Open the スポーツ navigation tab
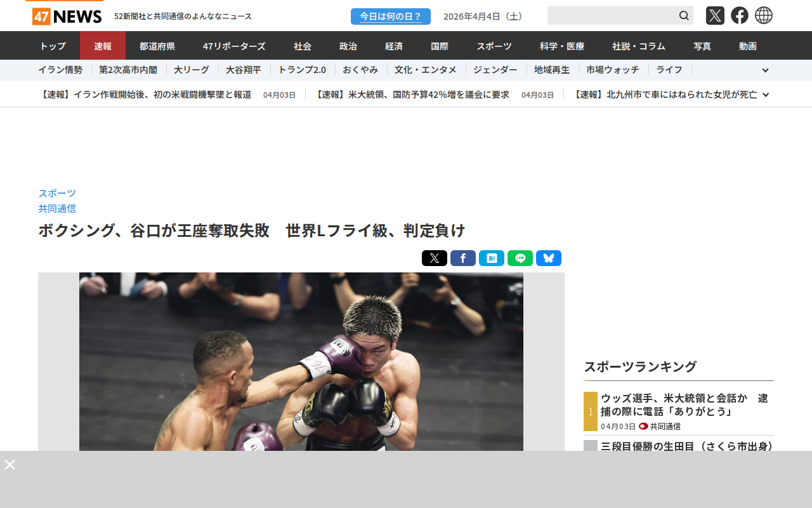This screenshot has height=508, width=812. [x=494, y=46]
